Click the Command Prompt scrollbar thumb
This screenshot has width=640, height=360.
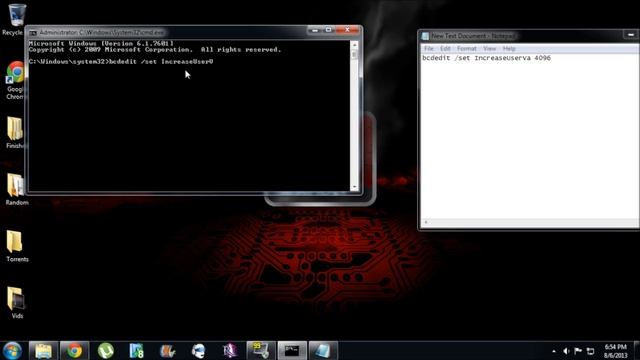(x=354, y=54)
